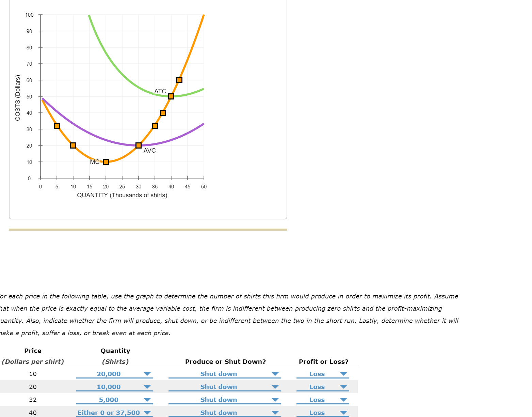The height and width of the screenshot is (417, 532).
Task: Click the Profit or Loss? header
Action: point(324,362)
